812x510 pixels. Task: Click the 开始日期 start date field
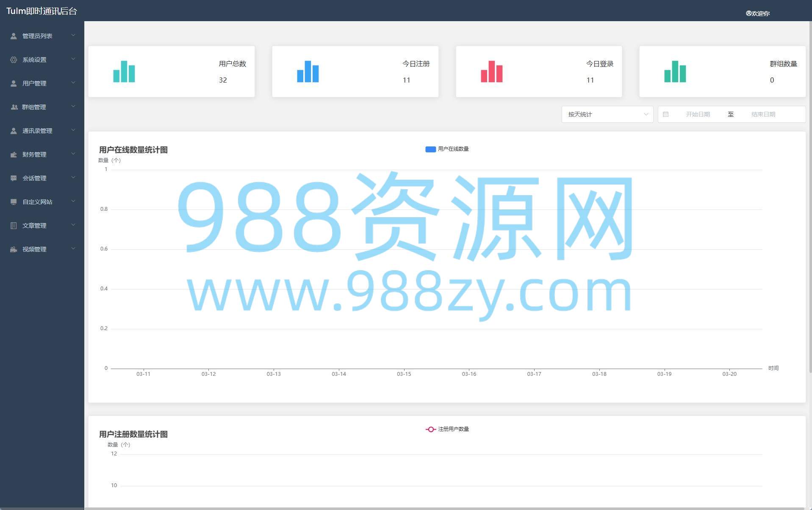[698, 114]
